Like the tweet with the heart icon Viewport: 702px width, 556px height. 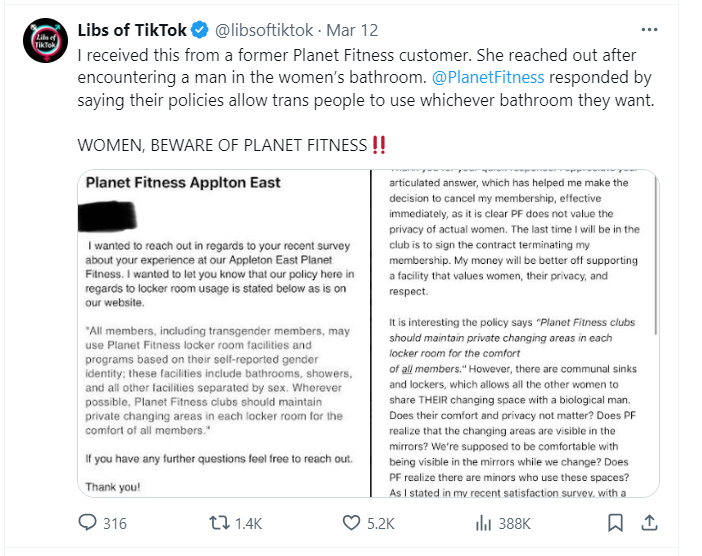pyautogui.click(x=351, y=523)
